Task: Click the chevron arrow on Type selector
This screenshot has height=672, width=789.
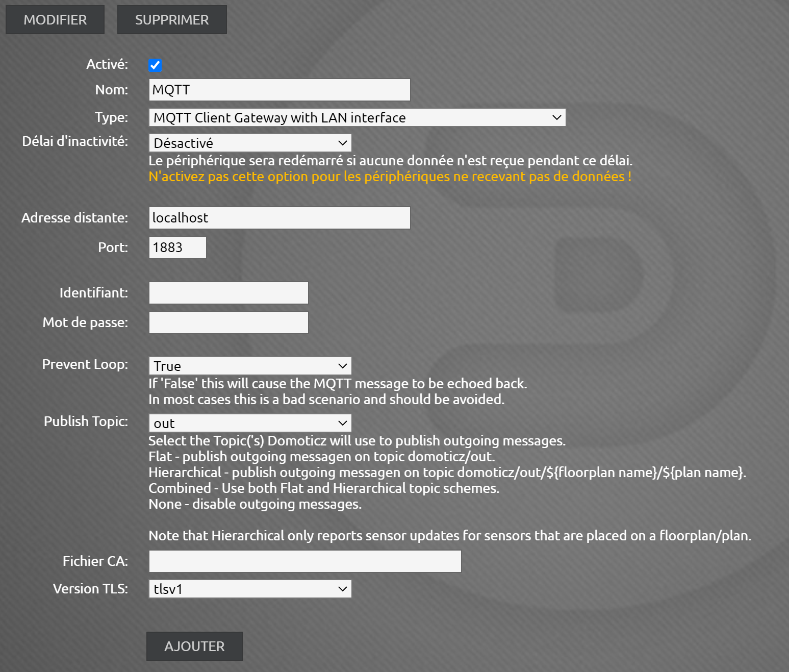Action: tap(557, 117)
